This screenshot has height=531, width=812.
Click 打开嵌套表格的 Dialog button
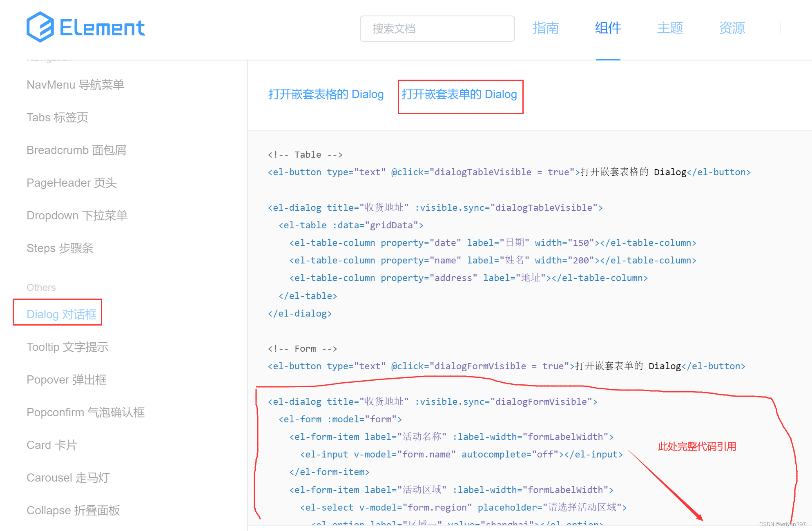point(326,94)
